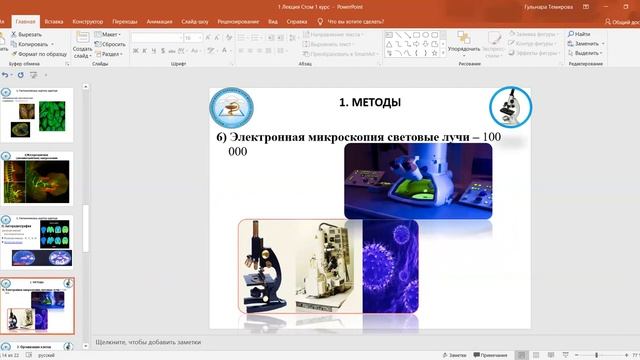Open the Рецензирование (Review) tab

tap(238, 22)
